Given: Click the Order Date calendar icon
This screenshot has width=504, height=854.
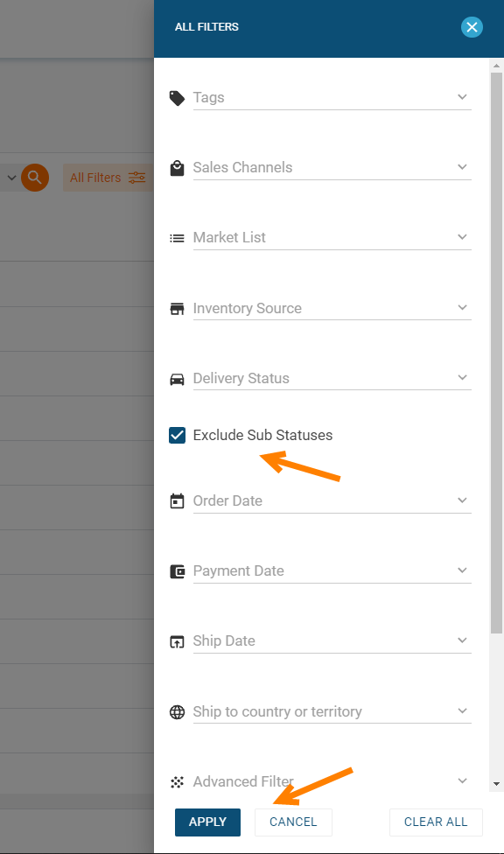Looking at the screenshot, I should coord(177,501).
